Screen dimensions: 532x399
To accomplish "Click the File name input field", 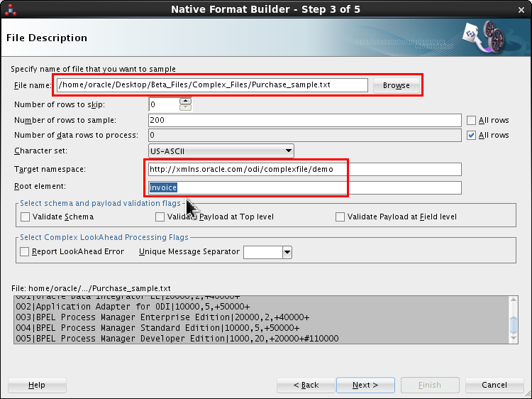I will click(x=212, y=85).
